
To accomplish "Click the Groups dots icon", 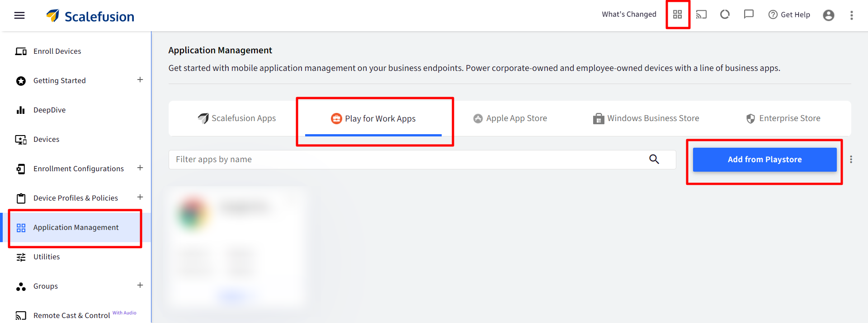I will tap(21, 286).
